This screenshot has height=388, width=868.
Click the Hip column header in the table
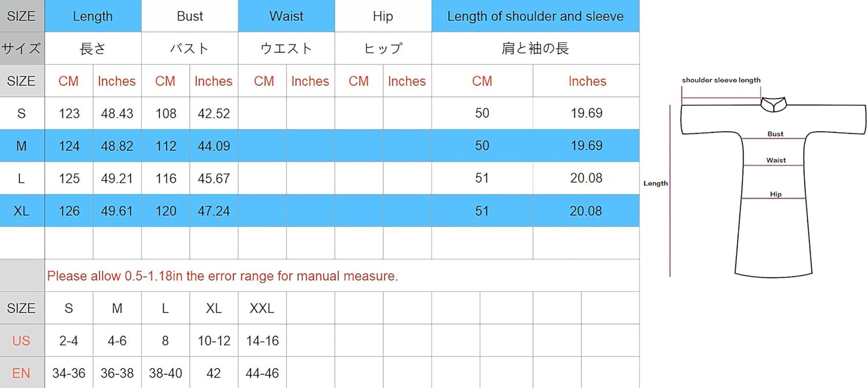coord(383,16)
